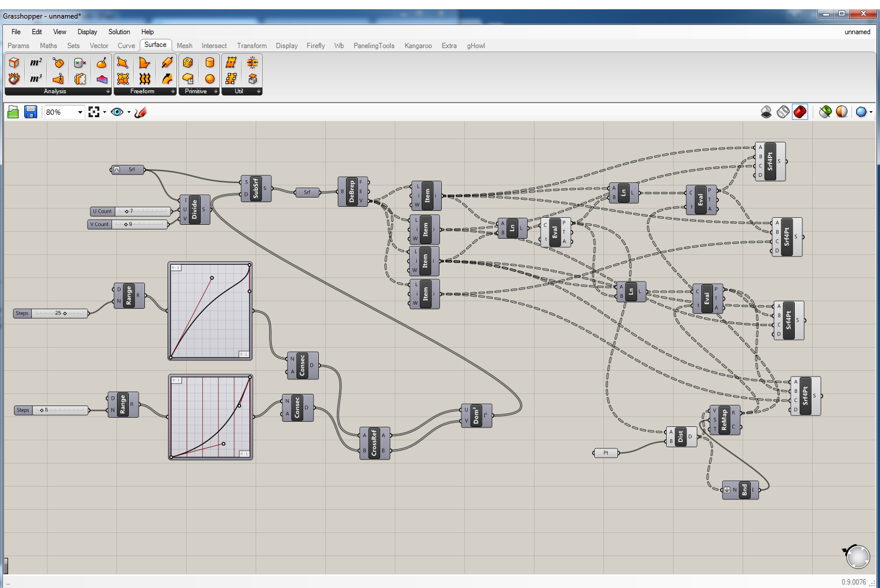The image size is (880, 588).
Task: Toggle the eye named views button
Action: click(x=117, y=112)
